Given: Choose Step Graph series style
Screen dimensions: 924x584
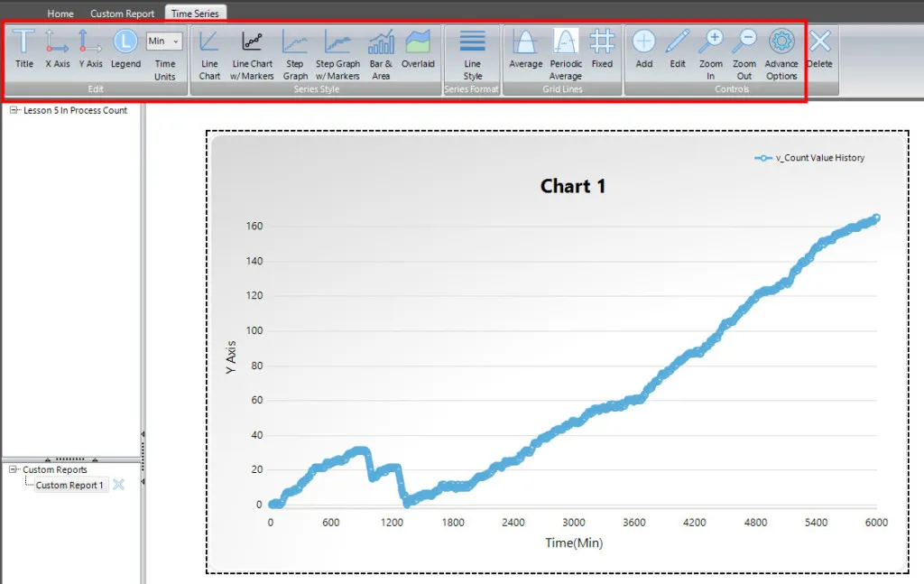Looking at the screenshot, I should [x=295, y=55].
